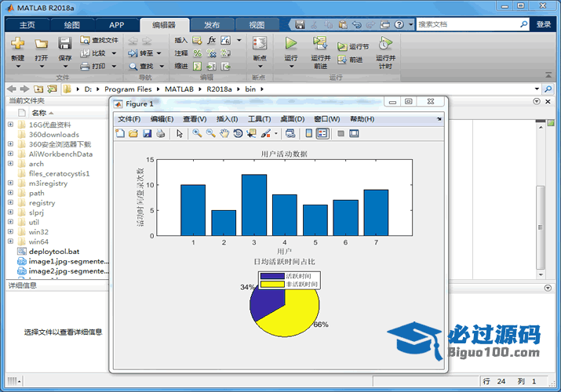Sort by the 名称 (Name) column header

[39, 113]
